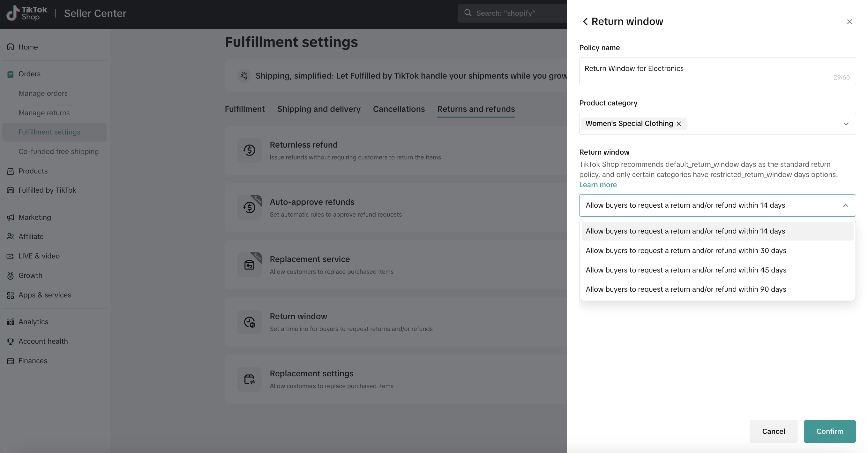Select the 30 days return option
The width and height of the screenshot is (868, 453).
pos(686,250)
